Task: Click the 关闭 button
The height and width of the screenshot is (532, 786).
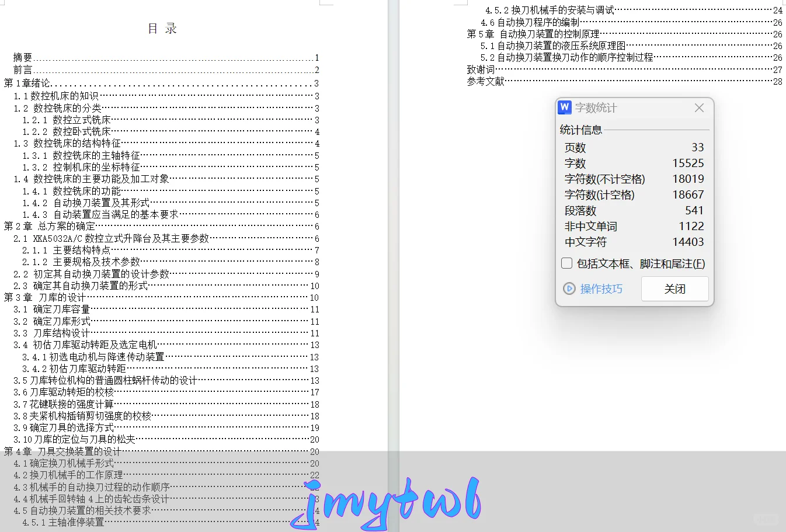Action: click(x=675, y=288)
